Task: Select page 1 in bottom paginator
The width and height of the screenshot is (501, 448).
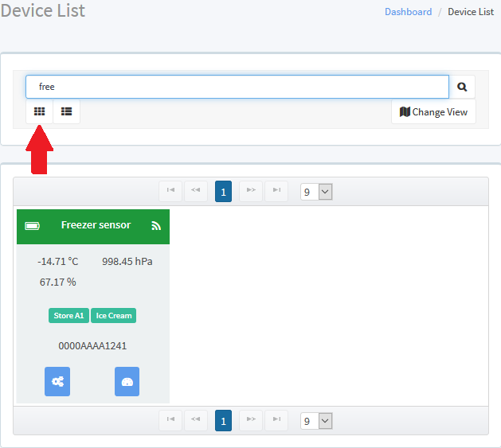Action: click(223, 420)
